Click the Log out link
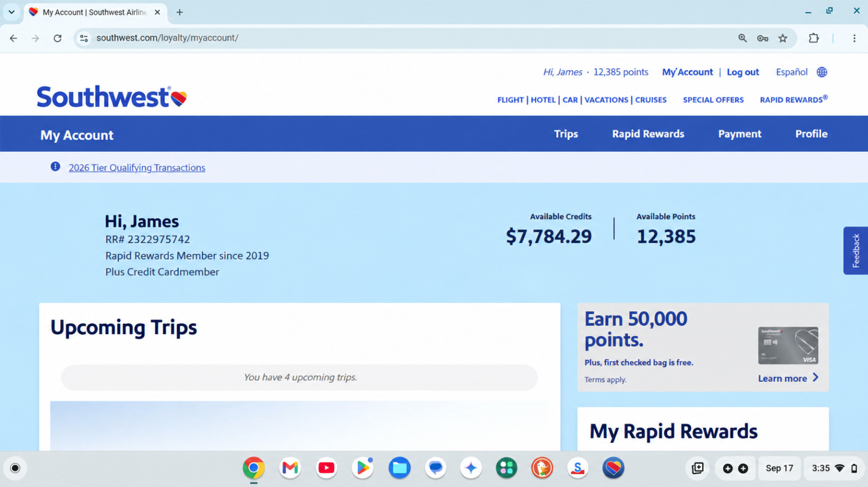This screenshot has height=487, width=868. [743, 72]
